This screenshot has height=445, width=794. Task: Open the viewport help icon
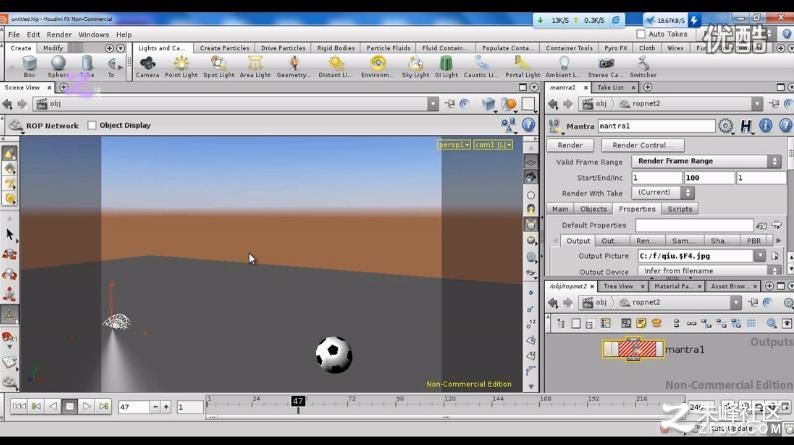528,125
